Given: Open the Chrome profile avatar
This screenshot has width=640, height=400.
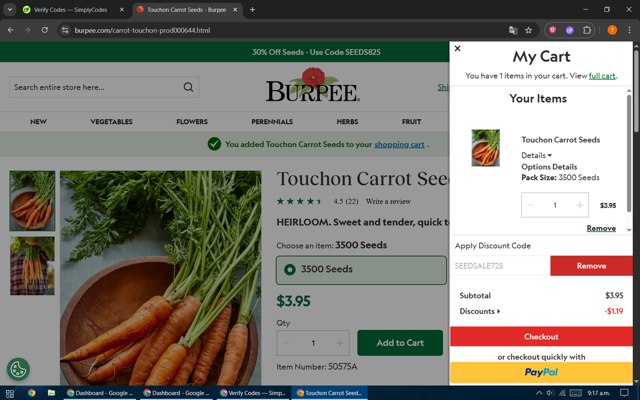Looking at the screenshot, I should click(x=612, y=30).
